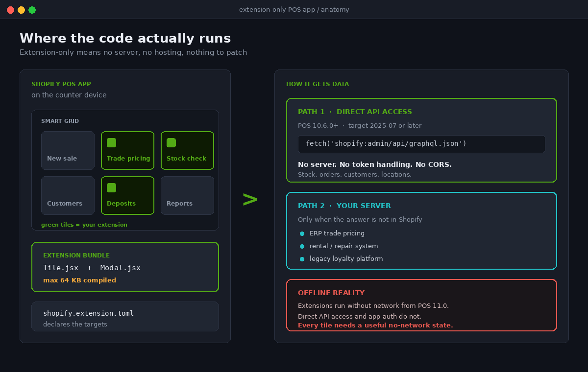This screenshot has height=372, width=588.
Task: Click the 'Extension-only means no server' subtitle
Action: coord(133,52)
